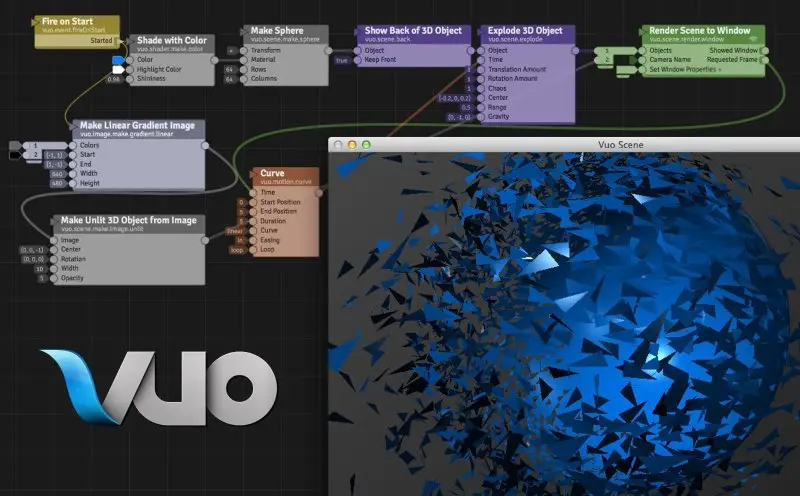Select Image input port on Make Unlit 3D Object

[54, 240]
